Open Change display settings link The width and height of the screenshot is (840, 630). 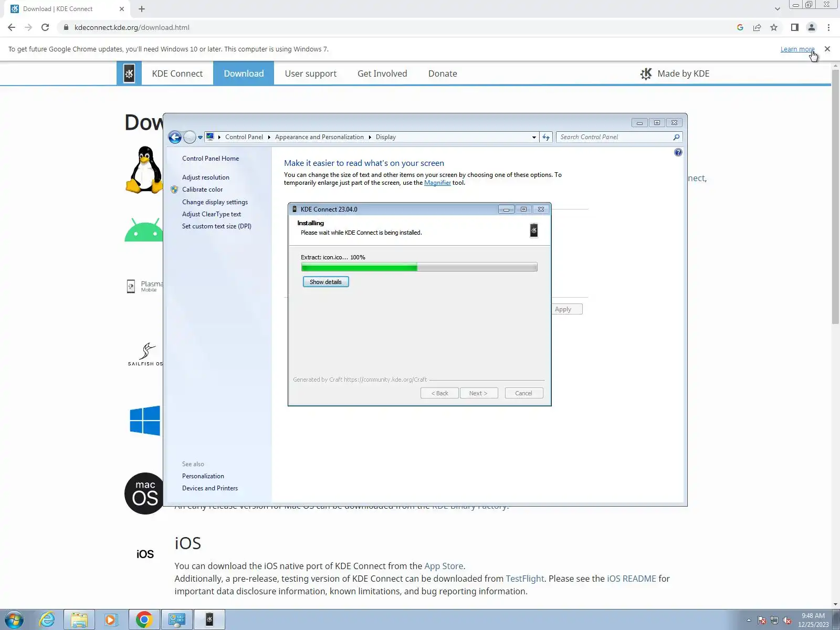click(x=215, y=202)
